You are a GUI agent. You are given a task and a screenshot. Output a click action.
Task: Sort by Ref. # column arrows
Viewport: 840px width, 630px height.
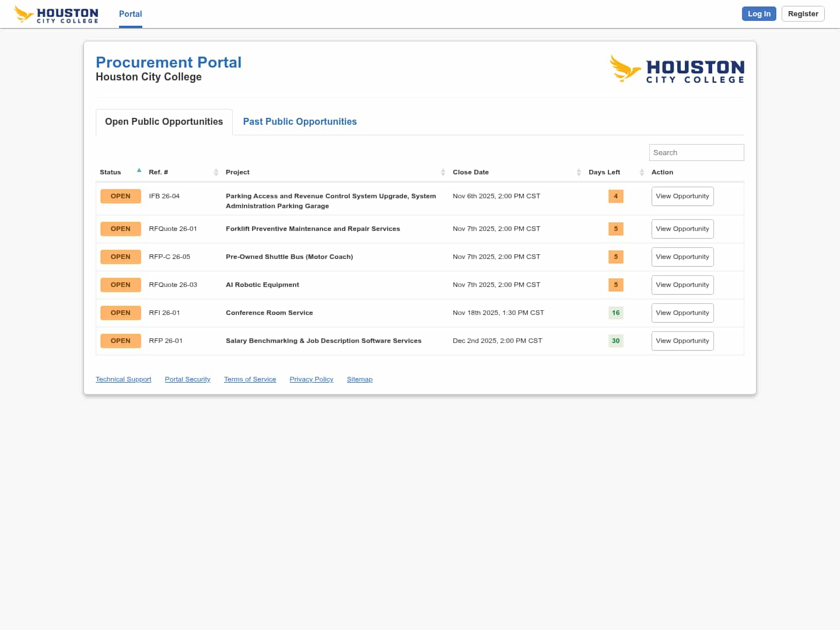click(216, 172)
